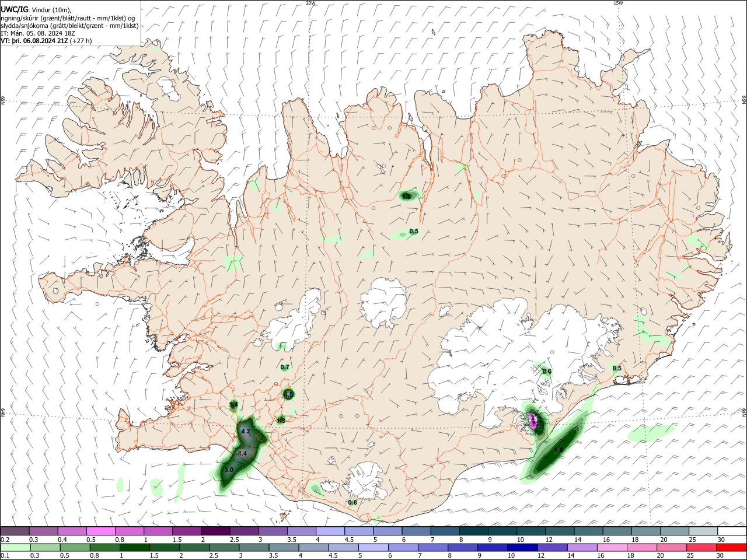This screenshot has width=747, height=560.
Task: Click the 20W longitude label
Action: click(310, 3)
